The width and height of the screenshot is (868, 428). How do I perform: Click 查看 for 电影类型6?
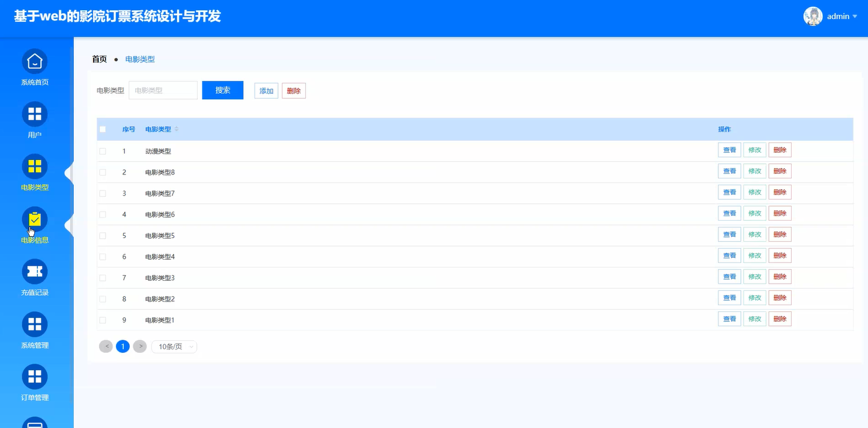pyautogui.click(x=729, y=213)
